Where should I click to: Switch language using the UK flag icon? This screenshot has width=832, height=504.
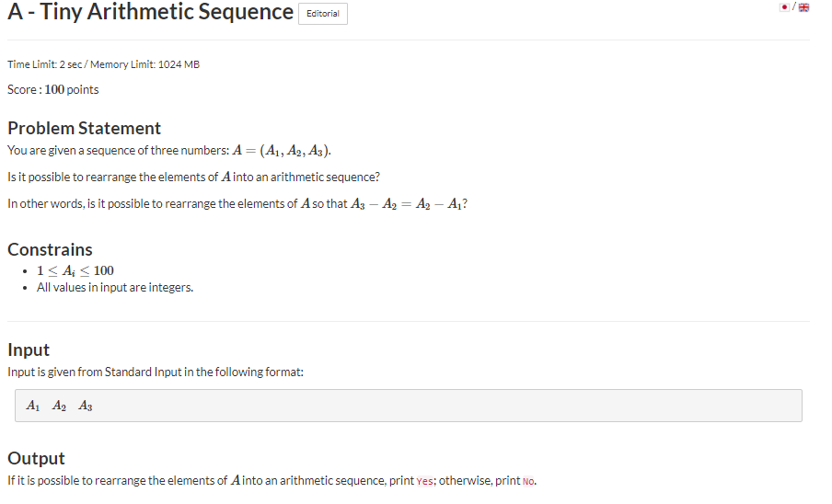803,7
